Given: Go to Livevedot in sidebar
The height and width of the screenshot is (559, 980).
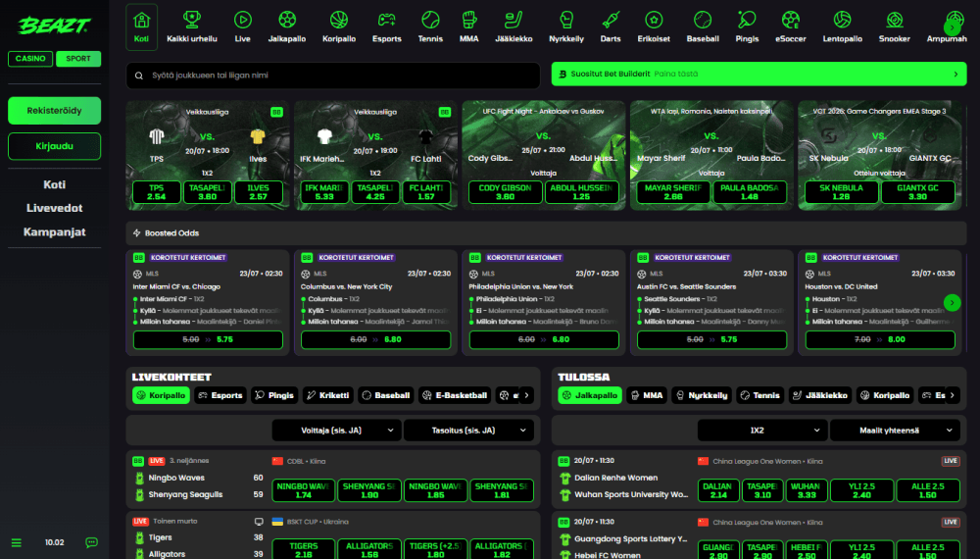Looking at the screenshot, I should pos(54,208).
